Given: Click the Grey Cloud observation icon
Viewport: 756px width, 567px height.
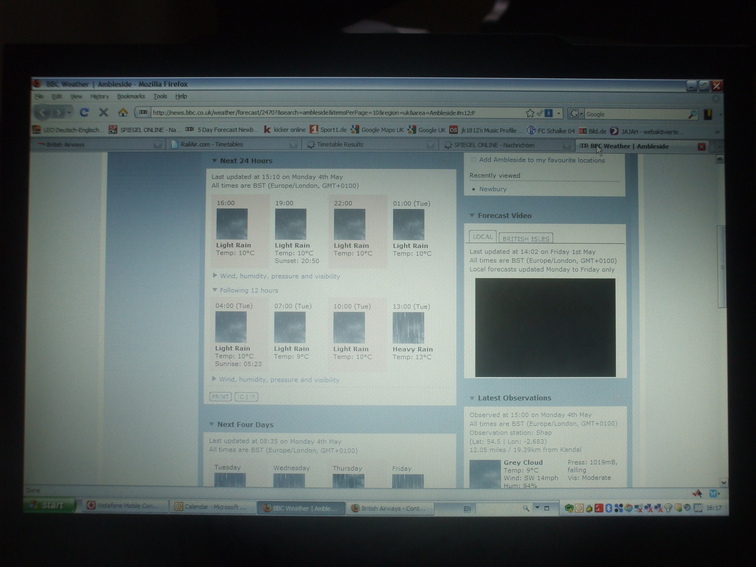Looking at the screenshot, I should coord(485,474).
